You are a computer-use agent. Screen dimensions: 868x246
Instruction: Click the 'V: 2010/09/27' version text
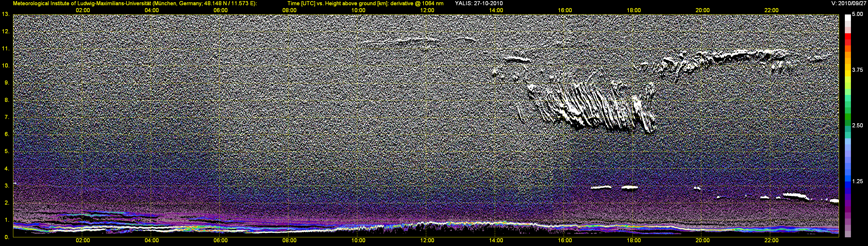(848, 3)
